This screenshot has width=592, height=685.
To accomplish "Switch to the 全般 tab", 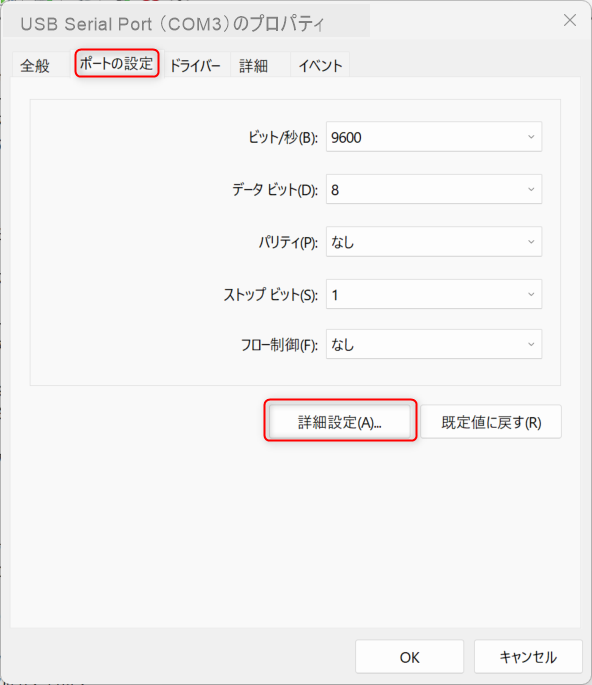I will [x=35, y=66].
